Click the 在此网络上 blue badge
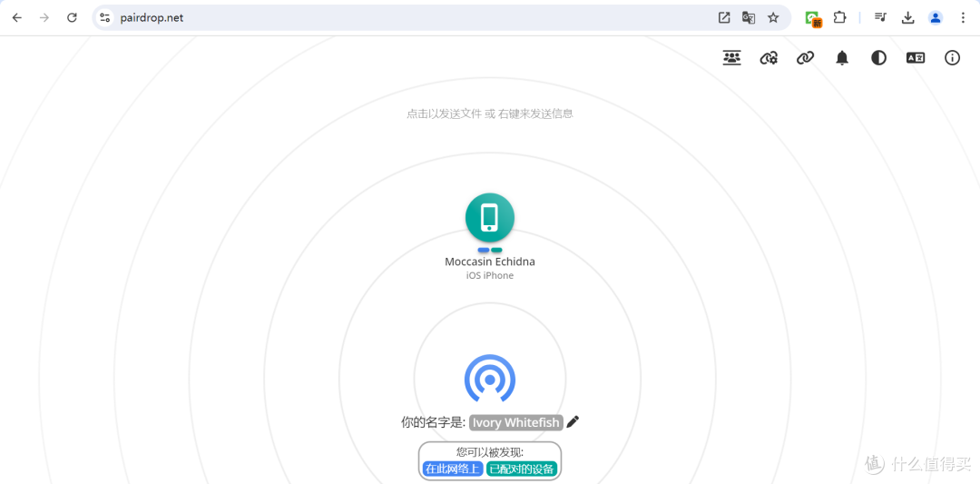This screenshot has width=980, height=484. click(453, 469)
